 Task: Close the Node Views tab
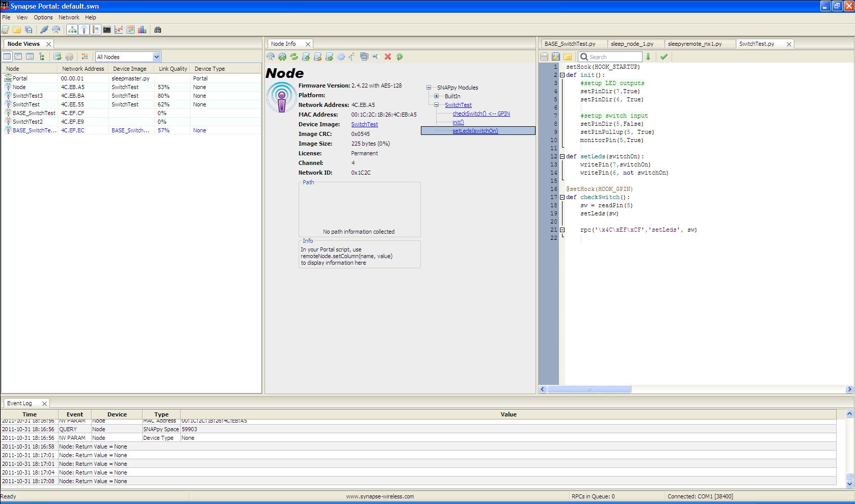pos(48,44)
